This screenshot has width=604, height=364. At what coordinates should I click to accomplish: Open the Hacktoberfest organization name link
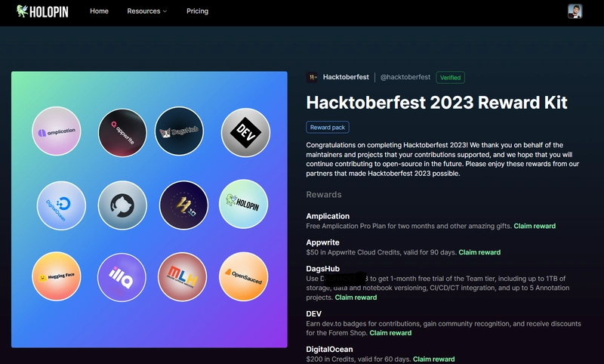(346, 77)
